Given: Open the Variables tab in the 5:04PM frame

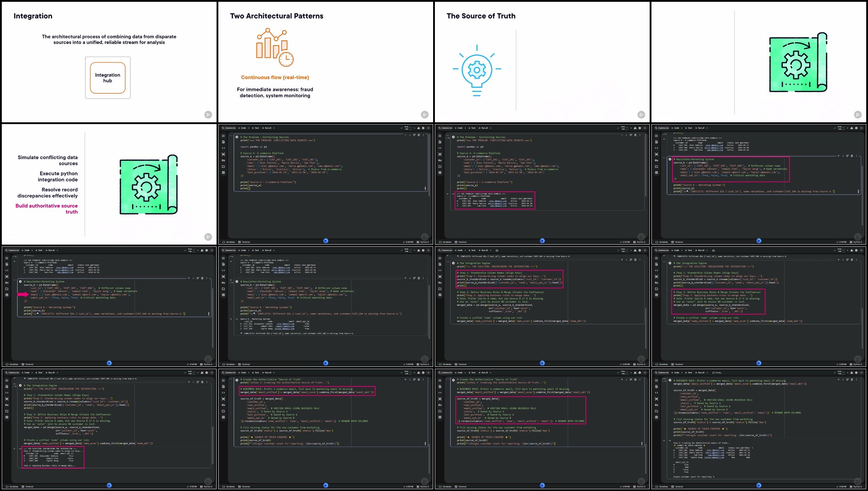Looking at the screenshot, I should point(229,242).
